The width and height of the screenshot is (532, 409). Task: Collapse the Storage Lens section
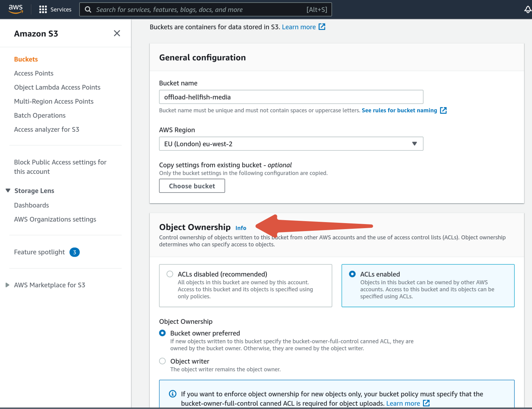(x=8, y=191)
